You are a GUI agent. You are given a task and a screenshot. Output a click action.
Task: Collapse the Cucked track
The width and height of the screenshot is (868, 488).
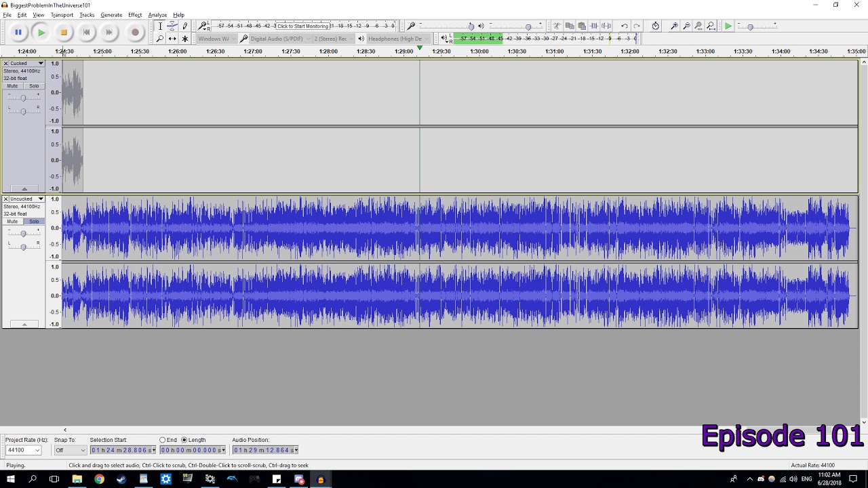coord(24,189)
